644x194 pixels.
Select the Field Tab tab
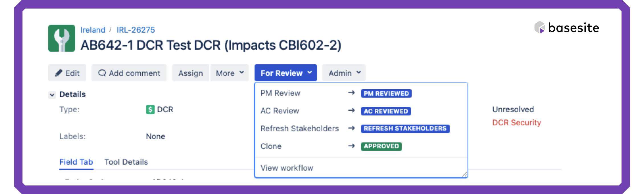(x=76, y=162)
